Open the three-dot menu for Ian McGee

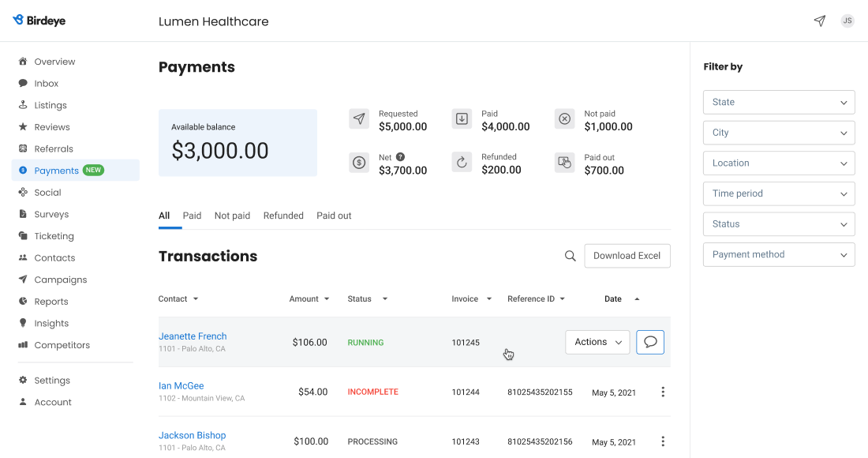663,392
